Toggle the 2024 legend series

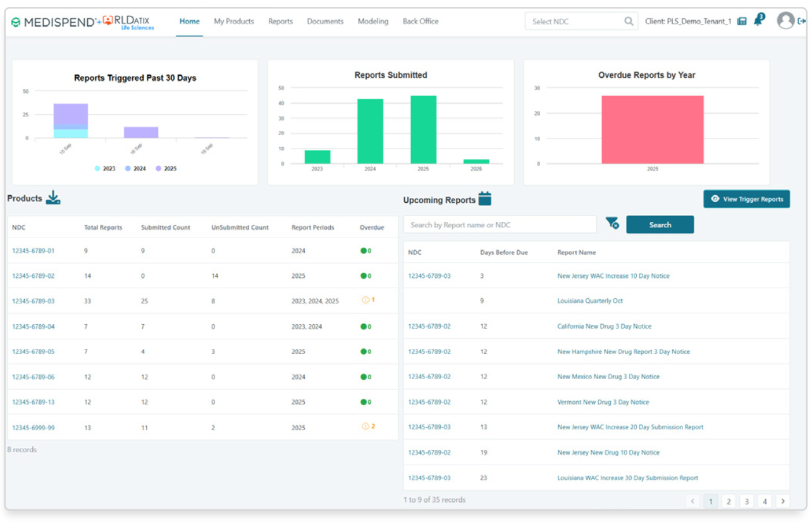point(135,169)
